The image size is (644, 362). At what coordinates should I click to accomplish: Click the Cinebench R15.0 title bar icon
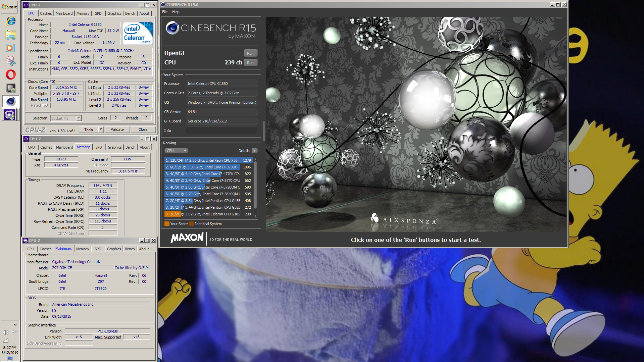pos(163,5)
